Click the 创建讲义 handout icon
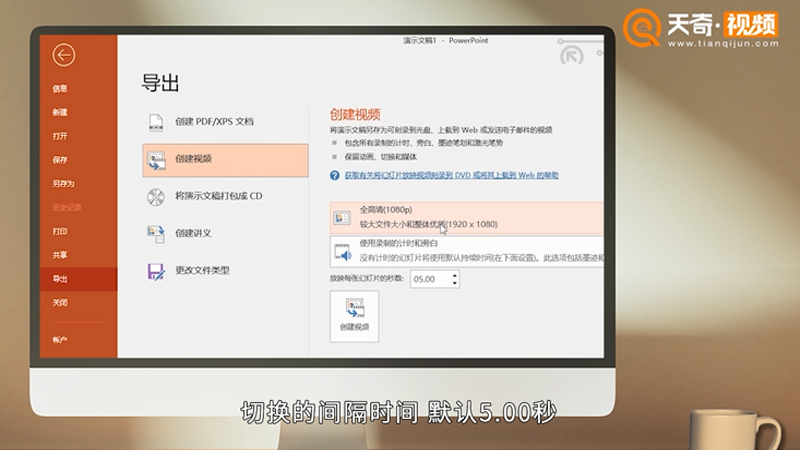This screenshot has width=800, height=450. point(156,234)
